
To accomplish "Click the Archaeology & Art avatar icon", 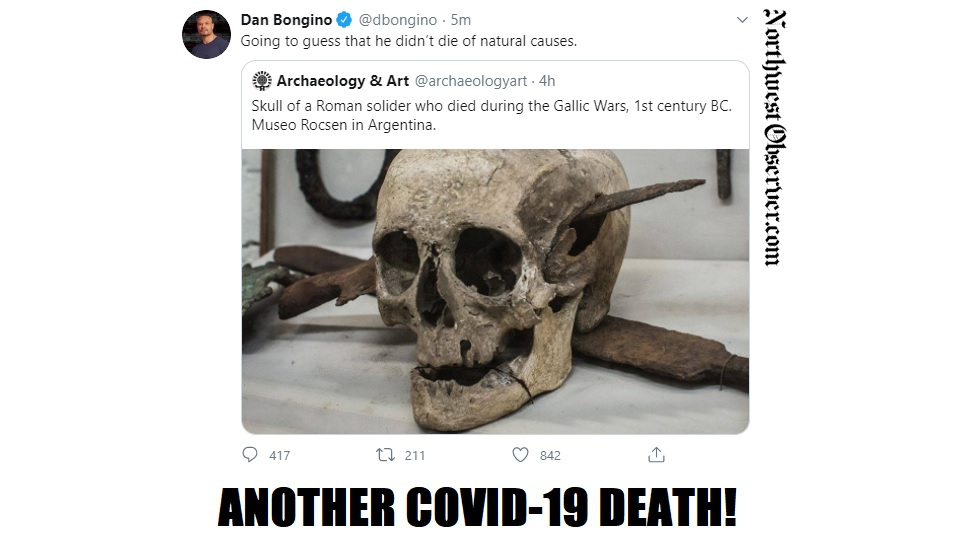I will [262, 81].
